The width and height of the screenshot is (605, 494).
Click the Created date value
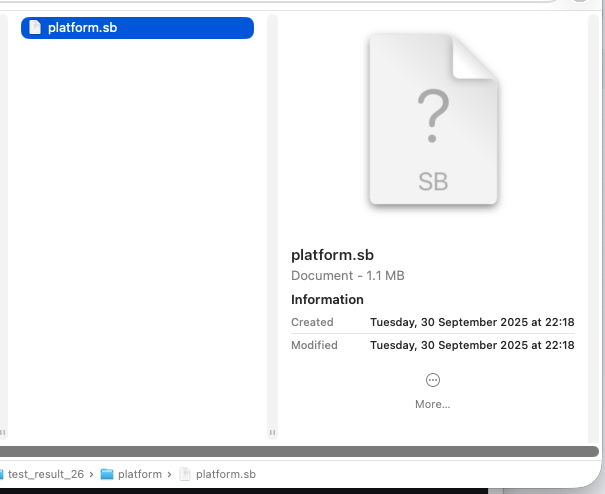pos(472,322)
